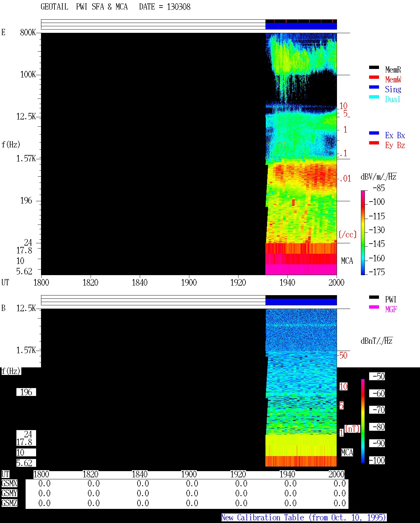Click the -115 color scale value

[x=377, y=216]
